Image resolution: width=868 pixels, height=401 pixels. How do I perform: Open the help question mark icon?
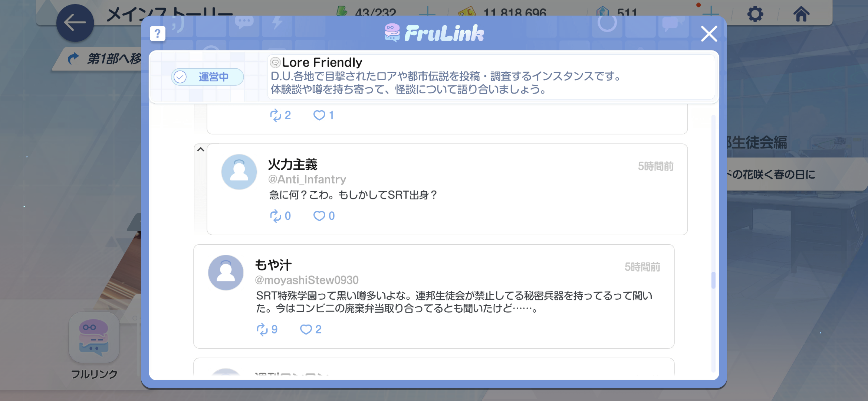158,34
